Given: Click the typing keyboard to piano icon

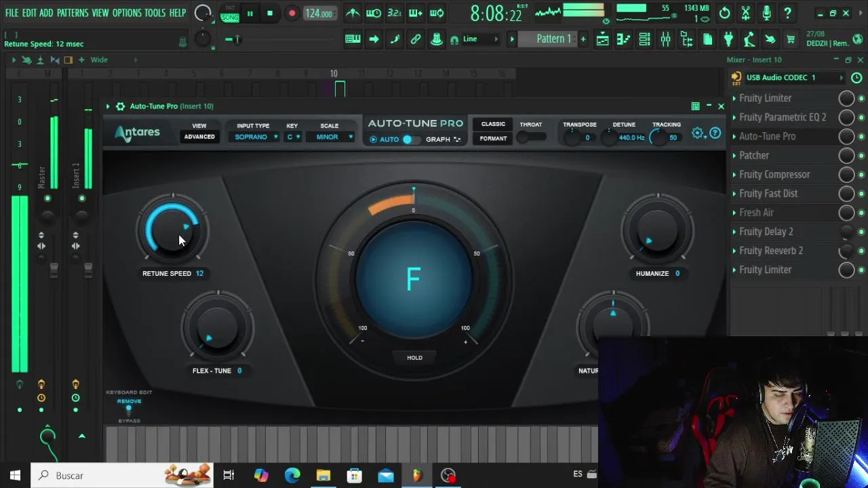Looking at the screenshot, I should click(x=353, y=39).
